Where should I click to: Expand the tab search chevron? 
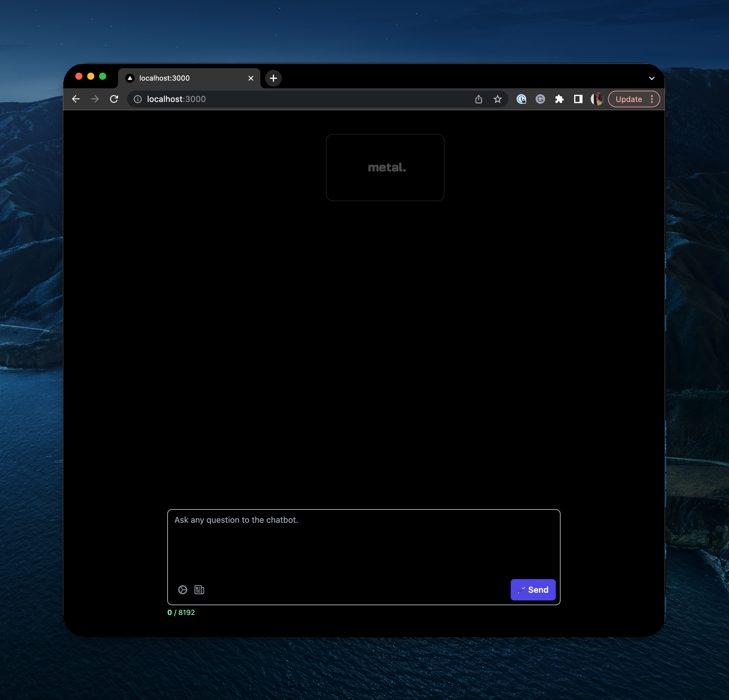click(x=652, y=78)
